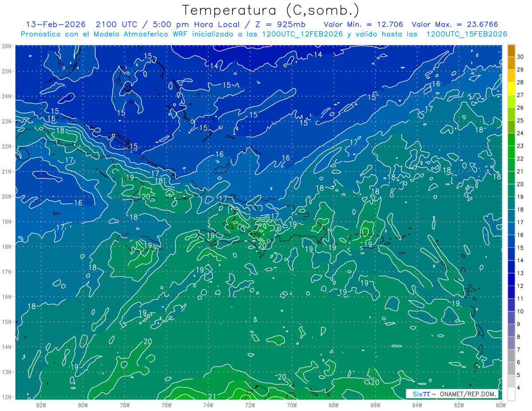
Task: Click the 13N latitude axis label
Action: [7, 372]
